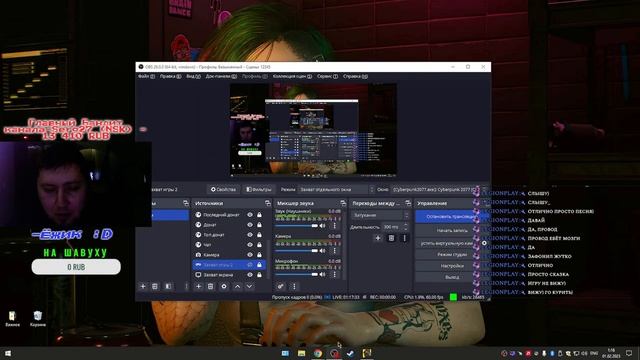Hide the Камера source
The height and width of the screenshot is (360, 640).
tap(250, 255)
